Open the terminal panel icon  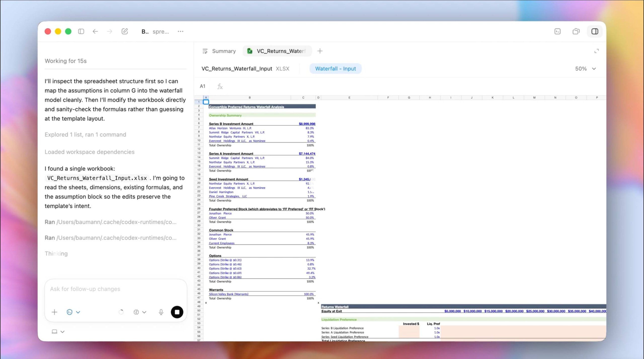[x=557, y=31]
